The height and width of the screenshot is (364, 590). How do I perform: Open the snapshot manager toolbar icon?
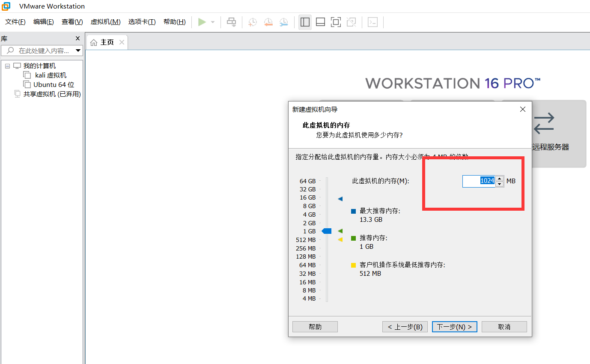284,22
